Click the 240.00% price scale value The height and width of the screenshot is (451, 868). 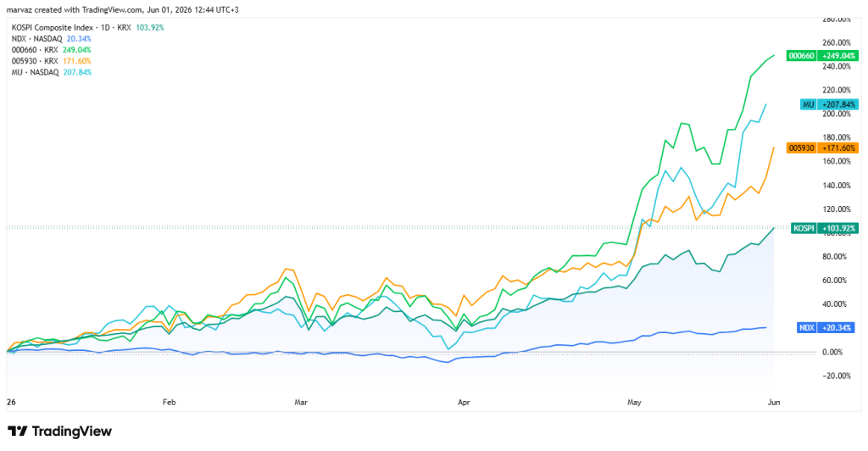[837, 66]
